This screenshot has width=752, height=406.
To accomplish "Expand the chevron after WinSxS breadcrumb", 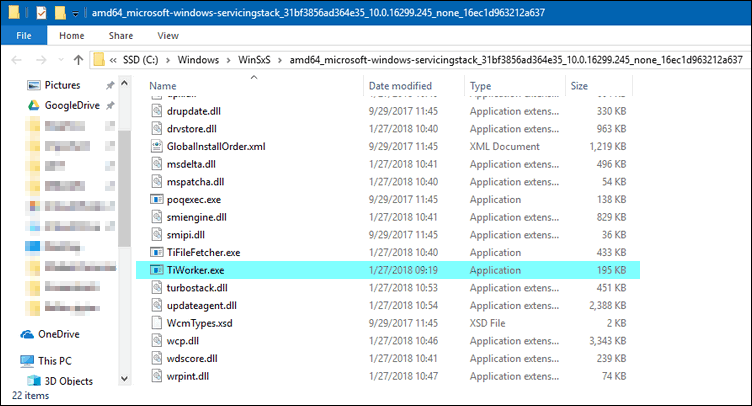I will click(x=280, y=60).
